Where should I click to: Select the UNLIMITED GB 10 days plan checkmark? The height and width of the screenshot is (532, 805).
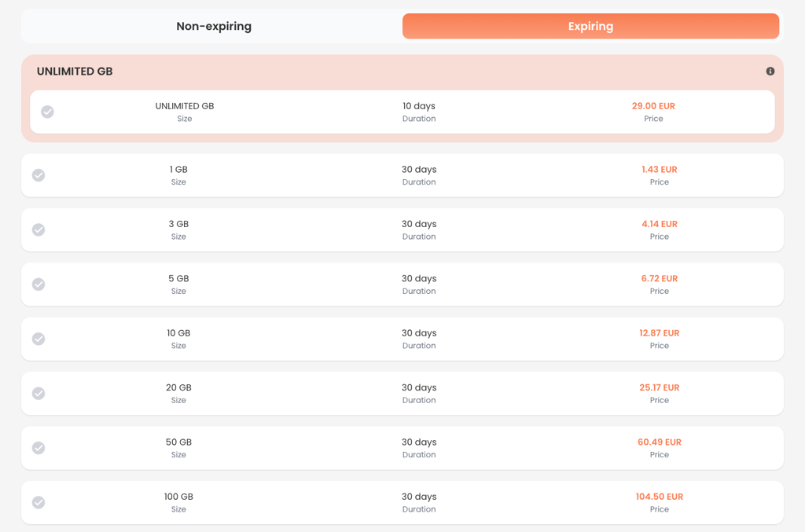click(47, 112)
